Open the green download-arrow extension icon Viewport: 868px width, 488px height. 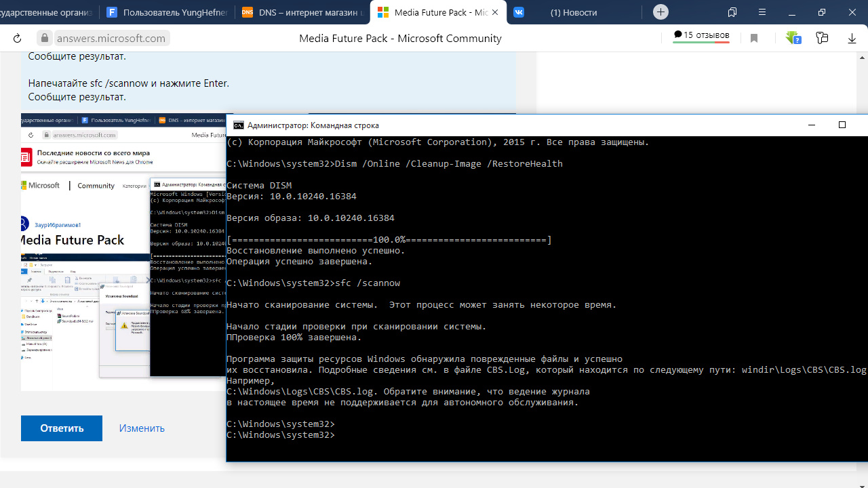[x=793, y=38]
